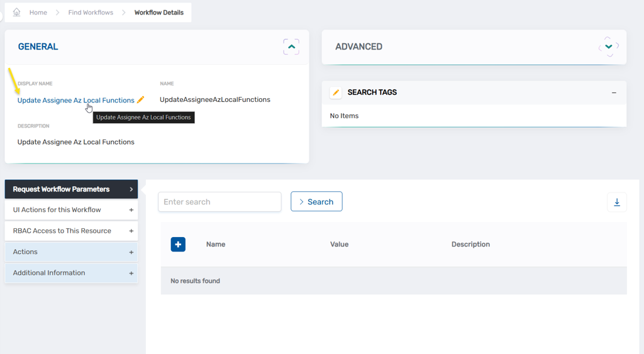Click plus icon beside RBAC Access
644x354 pixels.
pos(131,231)
